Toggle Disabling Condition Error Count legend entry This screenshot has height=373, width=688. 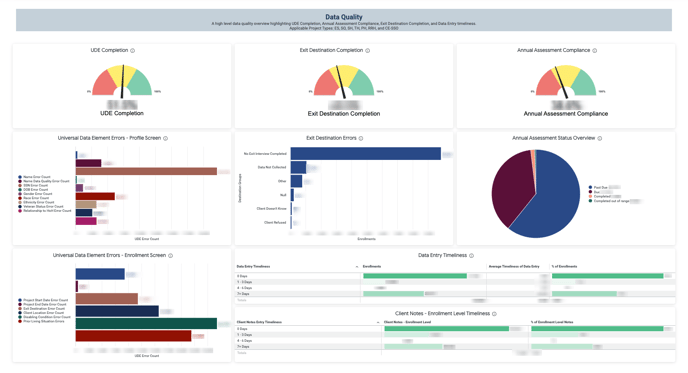click(44, 317)
